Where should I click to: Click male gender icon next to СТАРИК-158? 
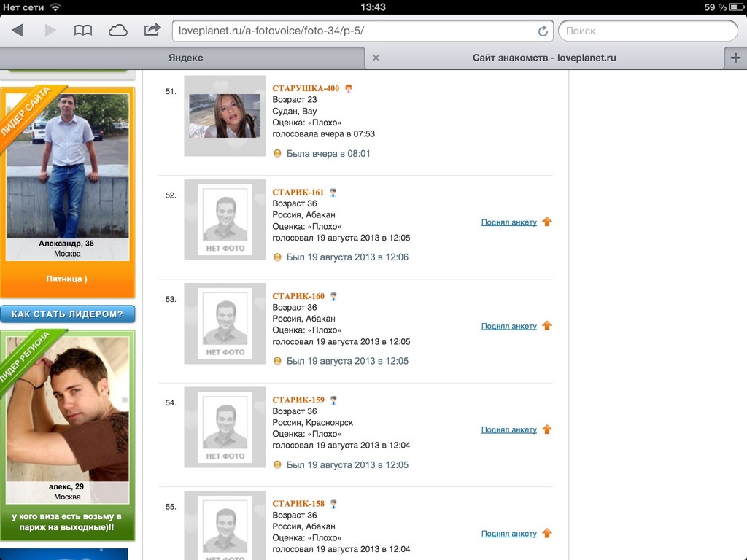point(333,503)
